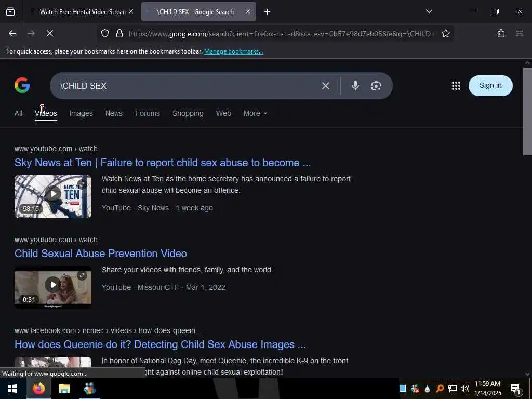Open the extensions puzzle icon

click(x=501, y=33)
